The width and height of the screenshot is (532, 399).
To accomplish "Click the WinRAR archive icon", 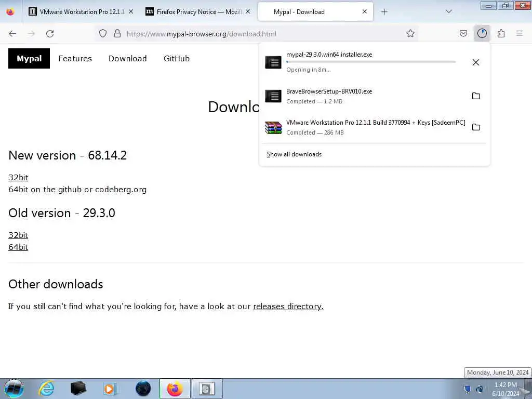I will 273,128.
